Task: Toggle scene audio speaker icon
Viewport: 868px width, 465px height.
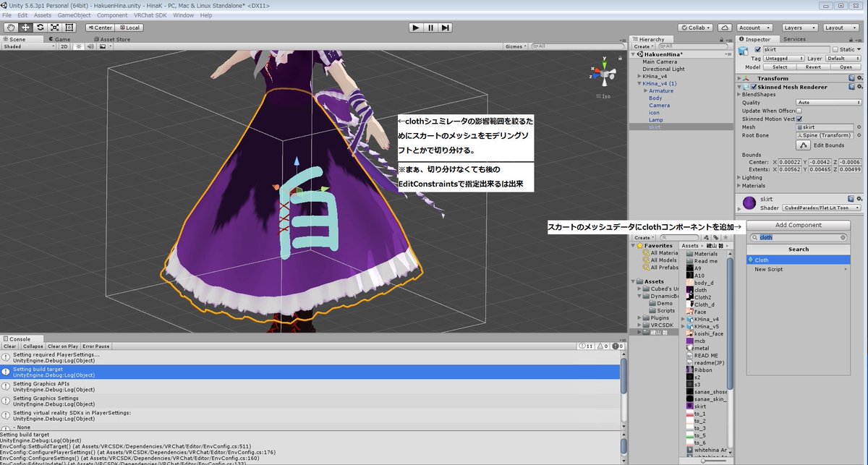Action: [90, 46]
